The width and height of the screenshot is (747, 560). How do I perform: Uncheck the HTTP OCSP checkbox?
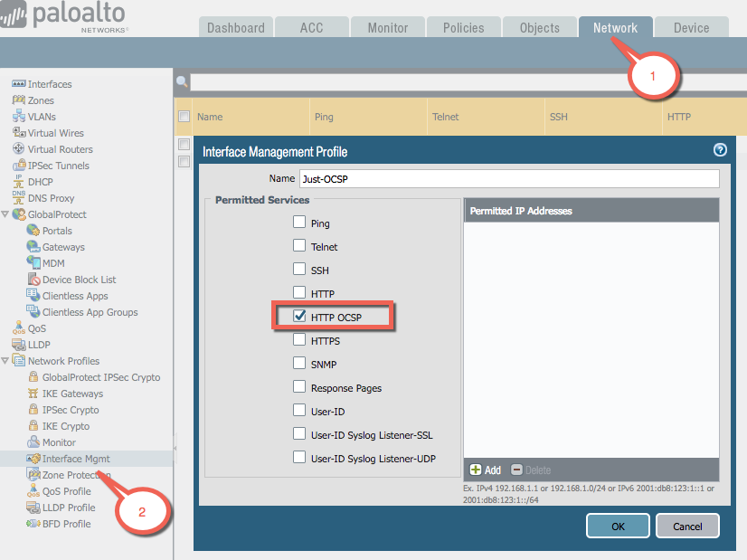[x=299, y=316]
